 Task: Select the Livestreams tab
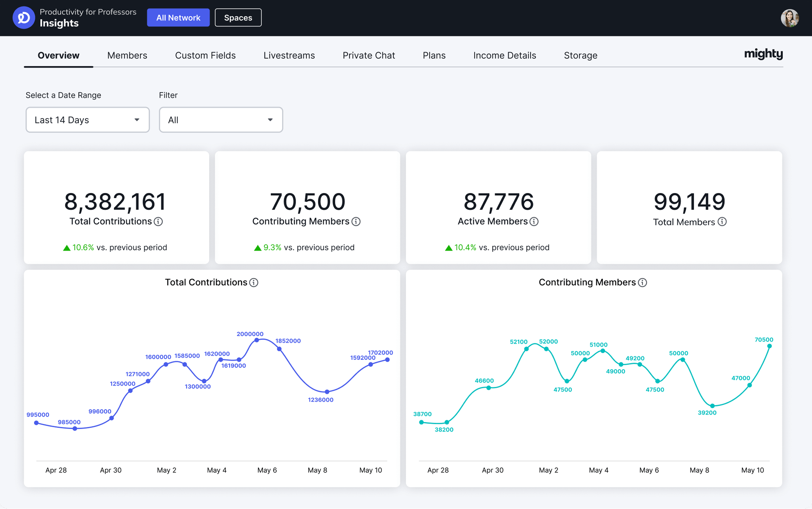[x=289, y=55]
